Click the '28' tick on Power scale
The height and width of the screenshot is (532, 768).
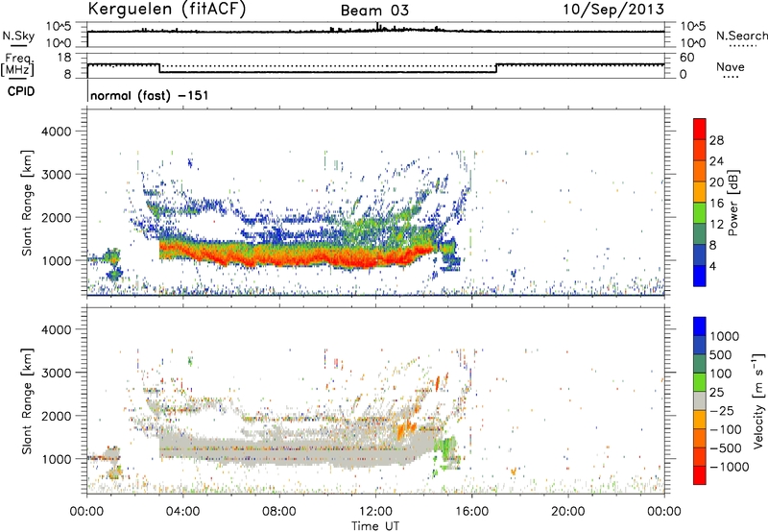click(716, 140)
